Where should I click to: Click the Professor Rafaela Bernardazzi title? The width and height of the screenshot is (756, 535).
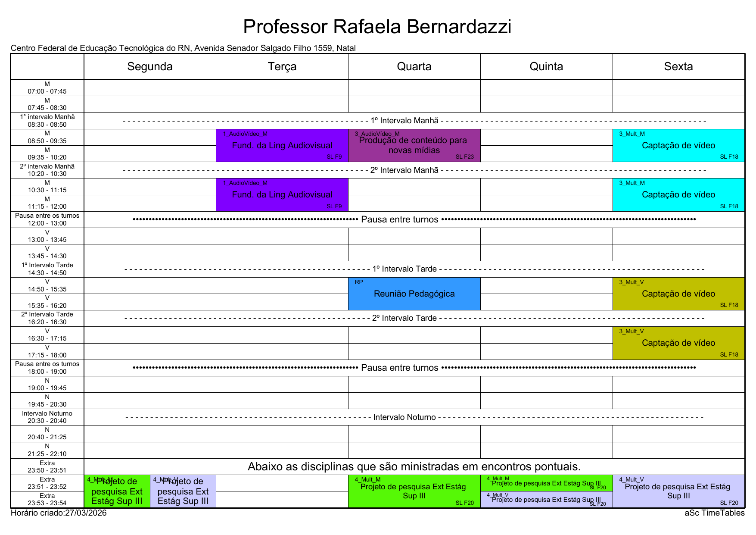[377, 27]
